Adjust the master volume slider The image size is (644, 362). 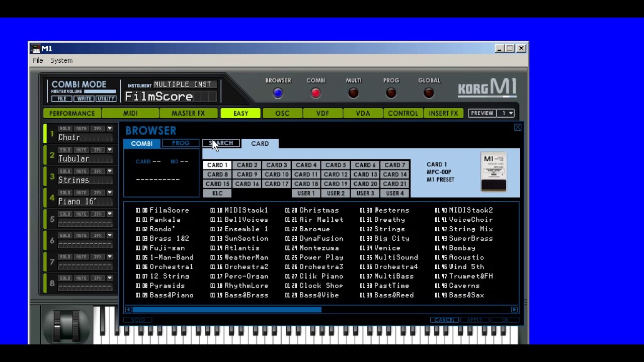100,92
